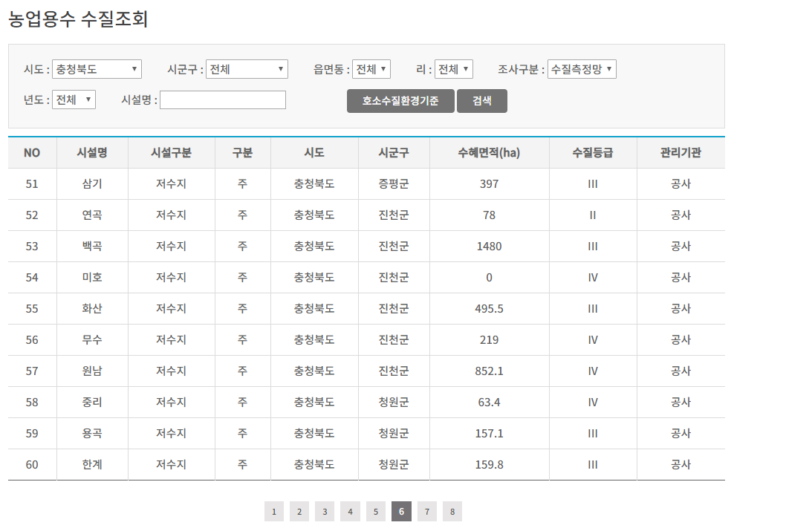Click area value 159.8
The image size is (812, 531).
489,465
